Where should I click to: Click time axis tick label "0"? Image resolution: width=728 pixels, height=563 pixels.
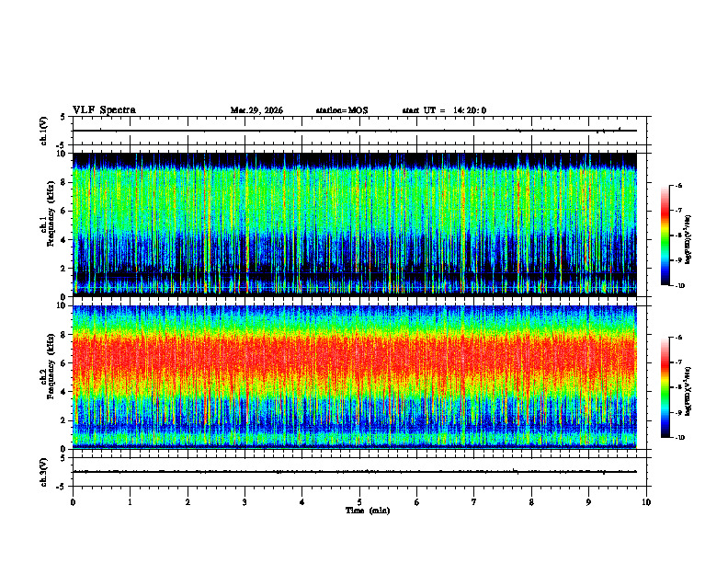tap(73, 502)
